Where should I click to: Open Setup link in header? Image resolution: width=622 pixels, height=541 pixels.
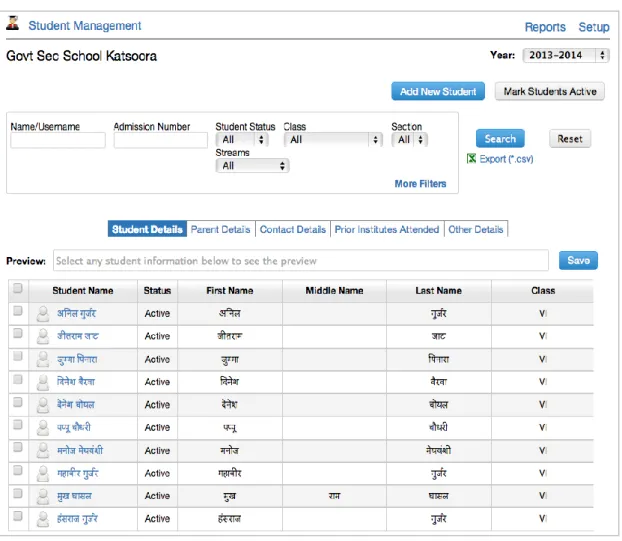594,27
